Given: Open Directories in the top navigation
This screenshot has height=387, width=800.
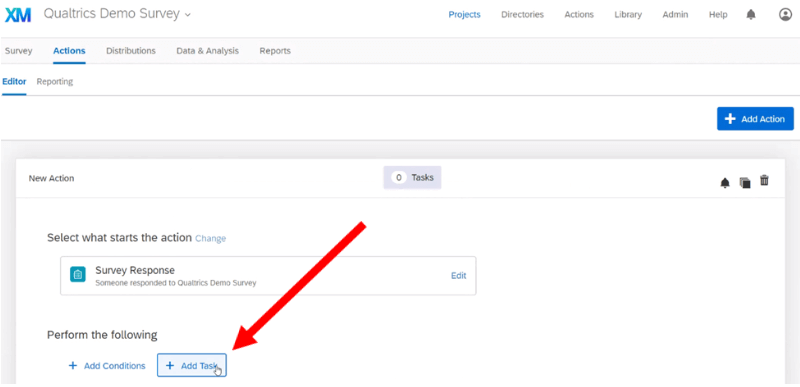Looking at the screenshot, I should [x=522, y=15].
